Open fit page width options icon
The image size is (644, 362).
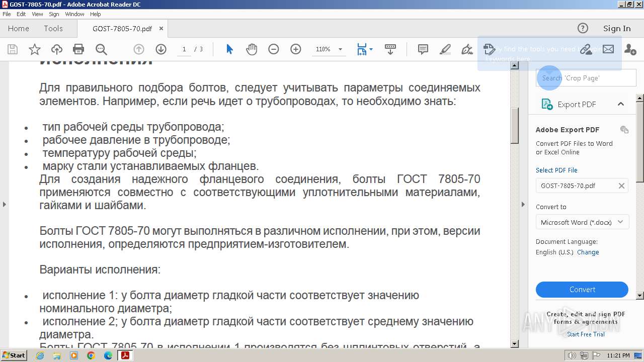(x=365, y=49)
